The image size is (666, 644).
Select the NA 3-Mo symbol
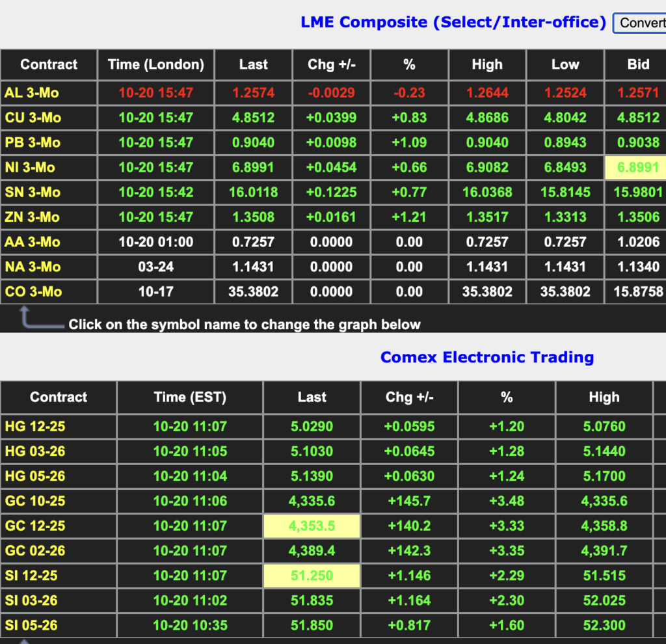pyautogui.click(x=33, y=267)
